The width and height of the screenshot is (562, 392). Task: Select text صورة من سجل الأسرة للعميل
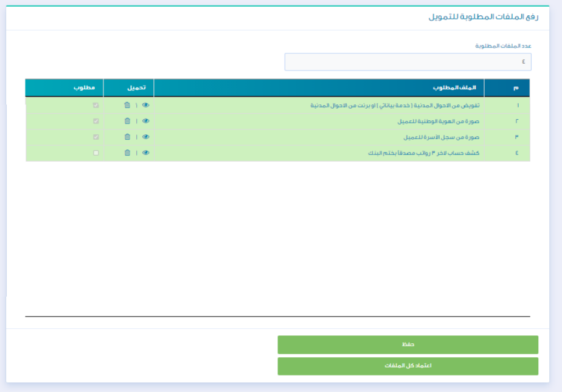pos(441,137)
